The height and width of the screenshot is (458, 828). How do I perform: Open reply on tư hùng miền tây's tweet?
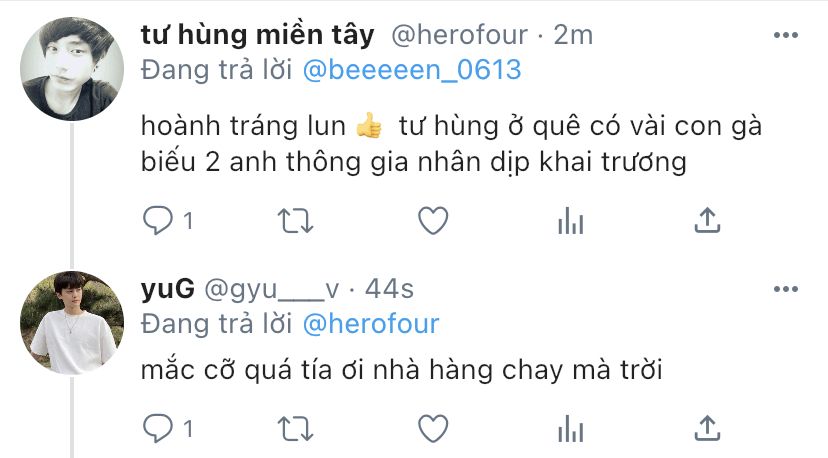(158, 220)
